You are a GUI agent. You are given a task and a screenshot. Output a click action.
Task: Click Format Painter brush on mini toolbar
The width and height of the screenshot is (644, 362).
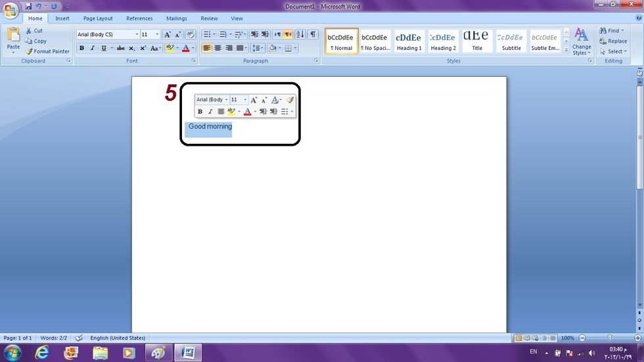pos(290,100)
